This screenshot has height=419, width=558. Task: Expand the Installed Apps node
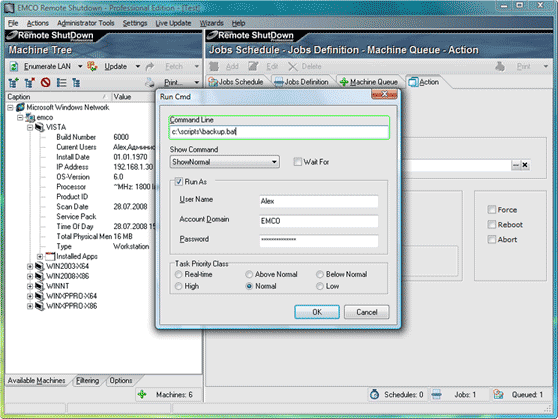click(x=40, y=256)
